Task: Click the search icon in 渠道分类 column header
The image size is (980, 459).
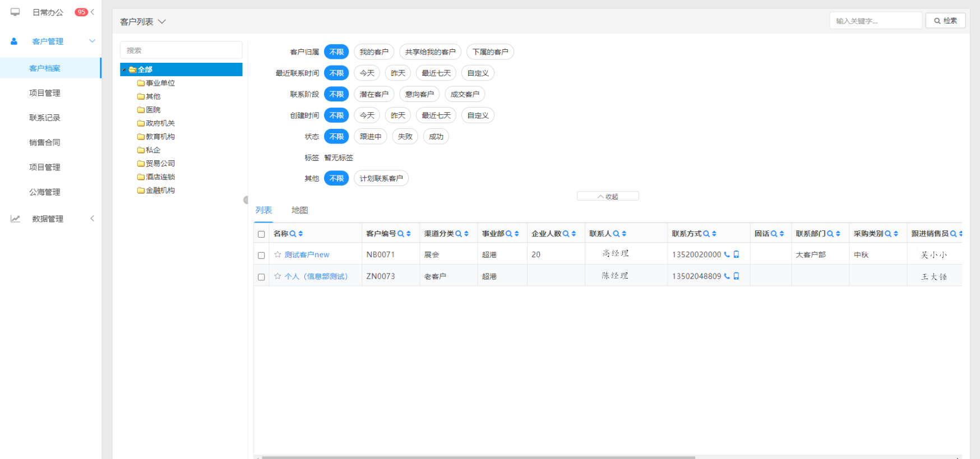Action: 459,234
